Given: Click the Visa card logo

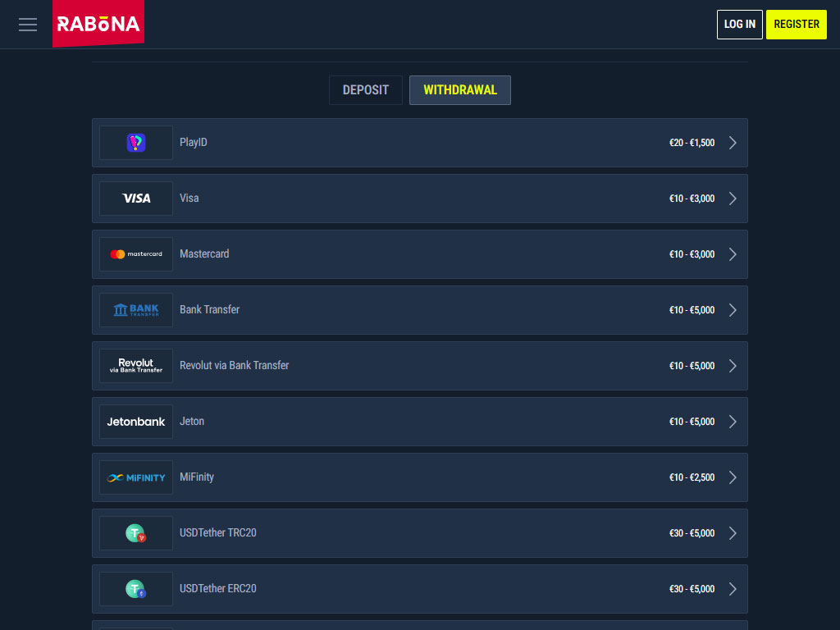Looking at the screenshot, I should coord(136,199).
